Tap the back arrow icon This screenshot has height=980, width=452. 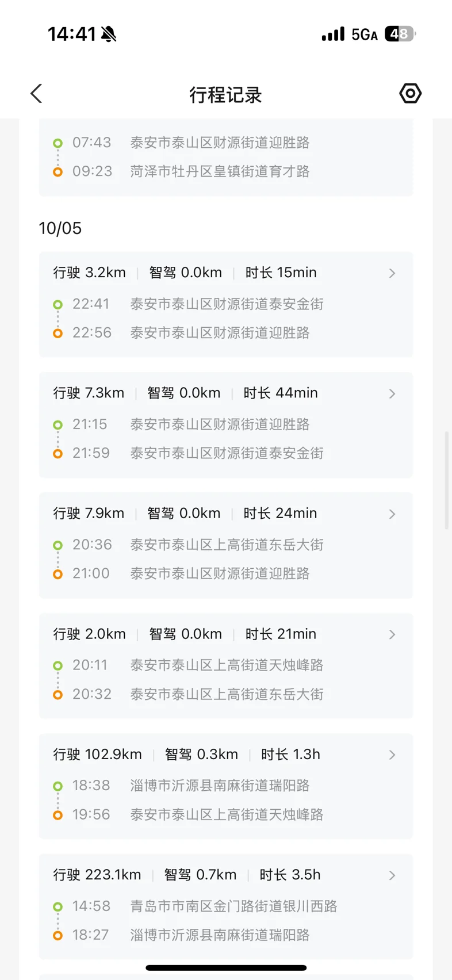[36, 94]
